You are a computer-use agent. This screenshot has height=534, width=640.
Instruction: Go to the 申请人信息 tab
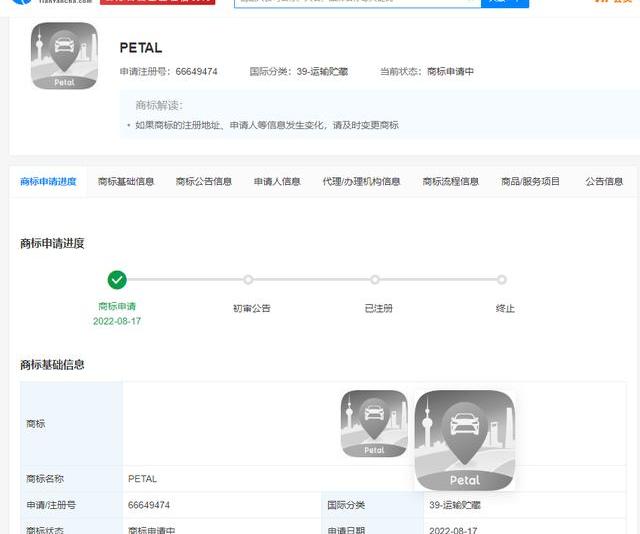277,182
